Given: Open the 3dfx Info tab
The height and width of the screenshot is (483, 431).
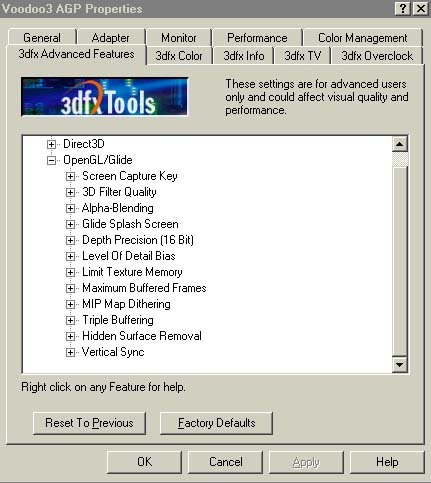Looking at the screenshot, I should [x=244, y=56].
